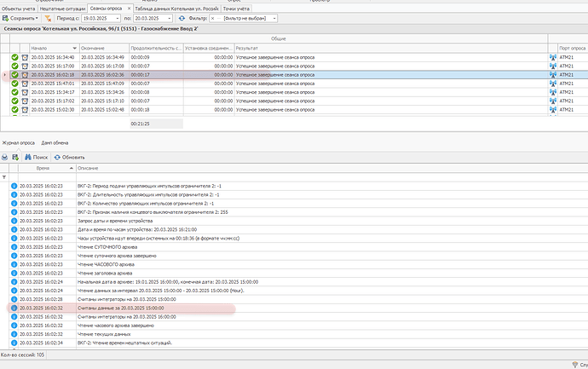The image size is (588, 369).
Task: Click the clear-filter funnel icon in toolbar
Action: tap(48, 18)
